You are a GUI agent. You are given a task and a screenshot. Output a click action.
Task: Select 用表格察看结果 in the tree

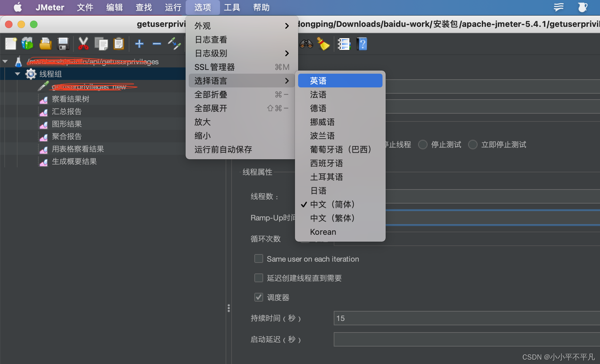pyautogui.click(x=78, y=149)
